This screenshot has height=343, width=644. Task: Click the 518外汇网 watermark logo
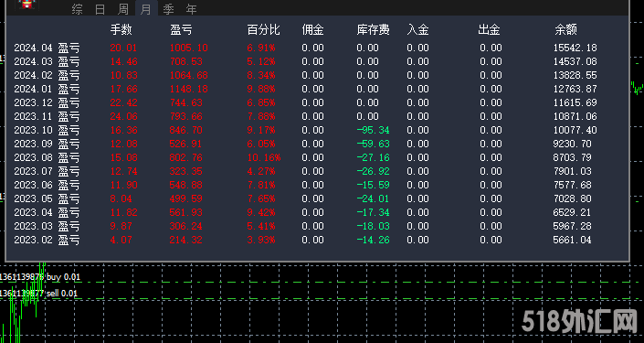[580, 322]
